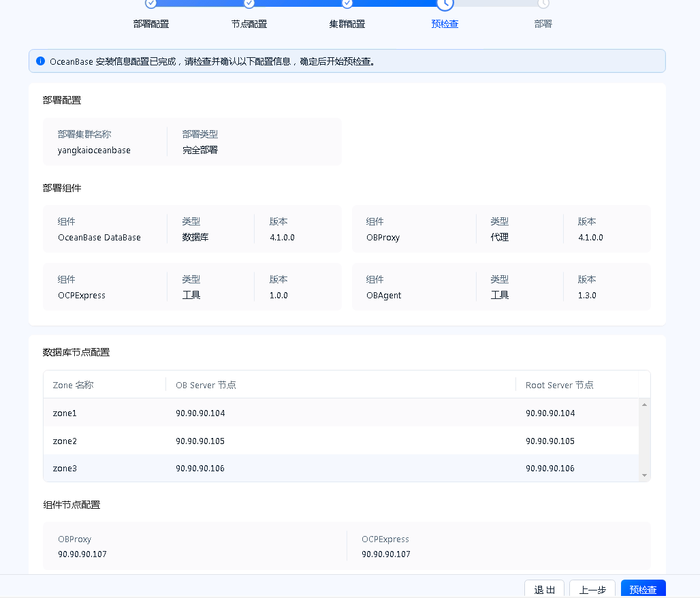Click zone1 OB Server IP 90.90.90.104

tap(200, 413)
